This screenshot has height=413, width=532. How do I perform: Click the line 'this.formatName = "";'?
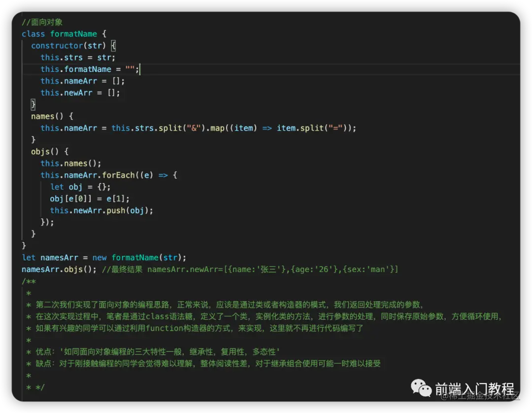click(x=90, y=69)
